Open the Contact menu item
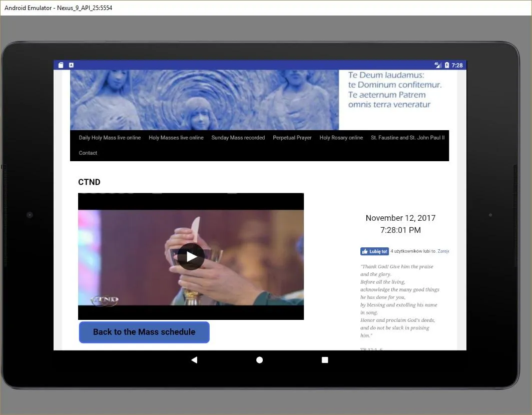The width and height of the screenshot is (532, 415). pos(88,153)
